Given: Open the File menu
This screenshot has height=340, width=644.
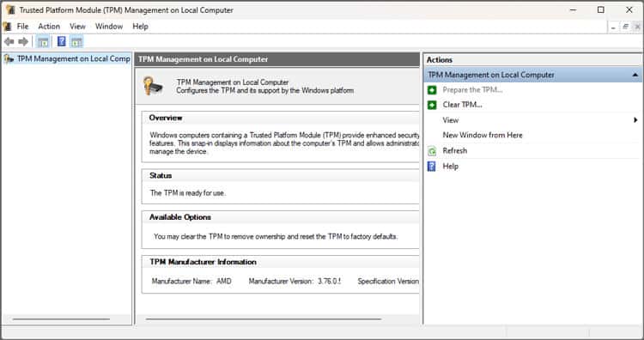Looking at the screenshot, I should coord(22,27).
